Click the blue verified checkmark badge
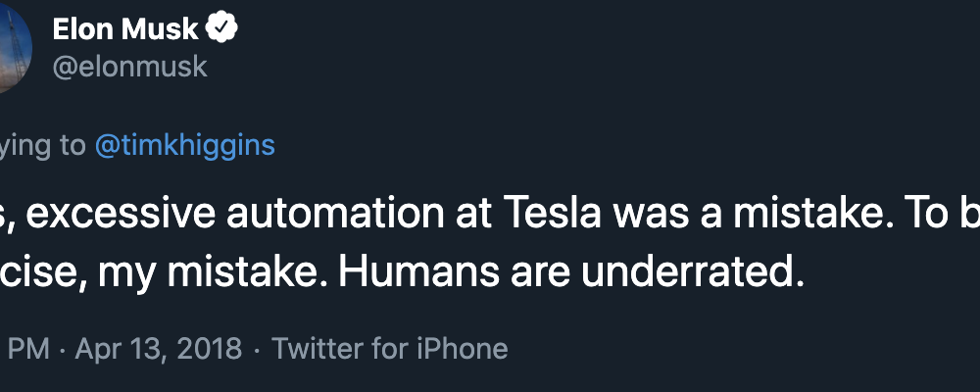 pos(221,28)
